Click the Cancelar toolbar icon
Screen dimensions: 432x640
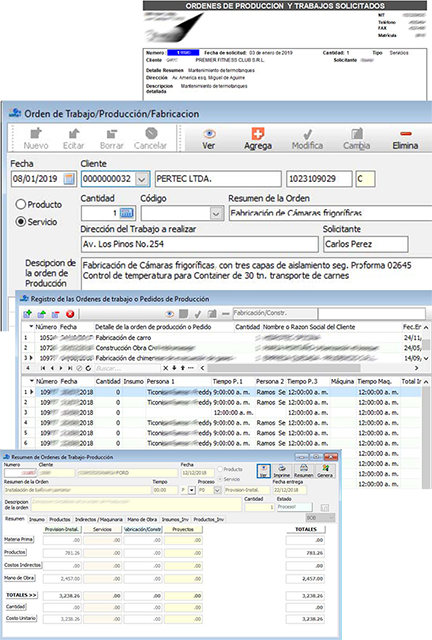[151, 139]
